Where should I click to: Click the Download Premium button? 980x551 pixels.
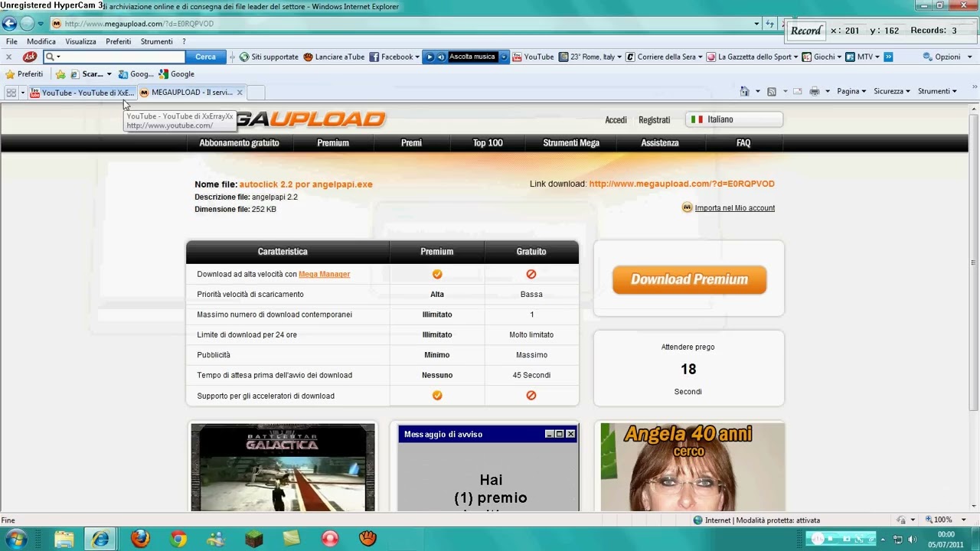[x=689, y=279]
